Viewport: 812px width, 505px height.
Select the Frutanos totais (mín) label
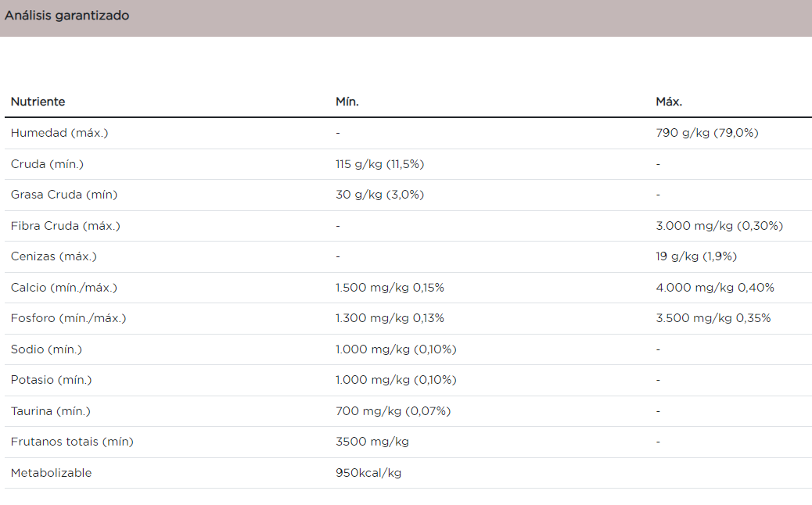pos(72,442)
